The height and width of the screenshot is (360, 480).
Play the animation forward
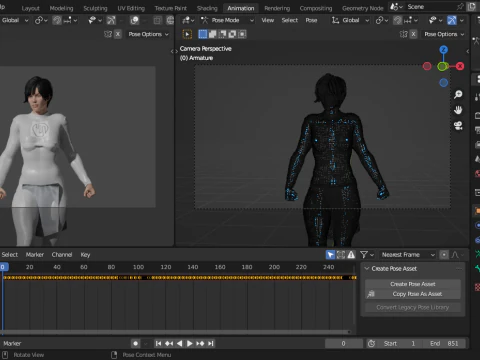(190, 343)
